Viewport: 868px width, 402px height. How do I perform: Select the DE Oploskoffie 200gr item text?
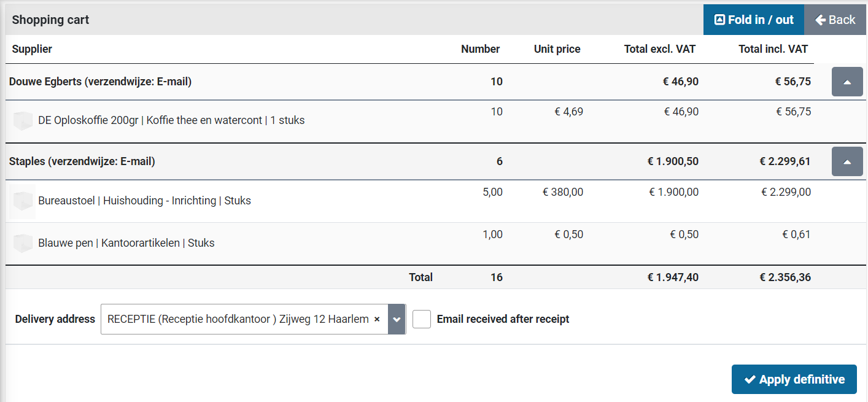(171, 120)
